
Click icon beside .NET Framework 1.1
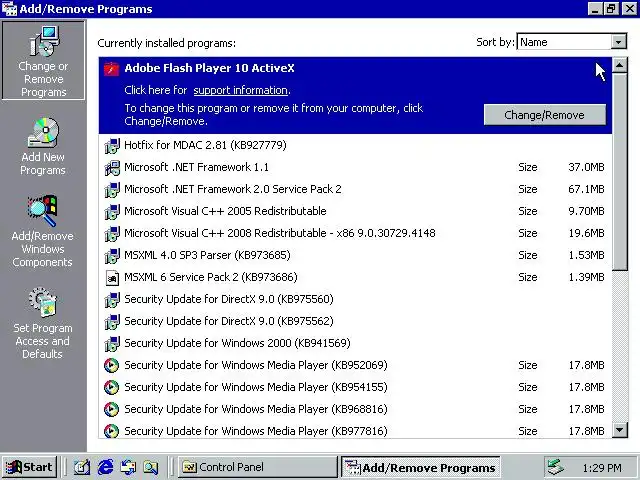[112, 167]
